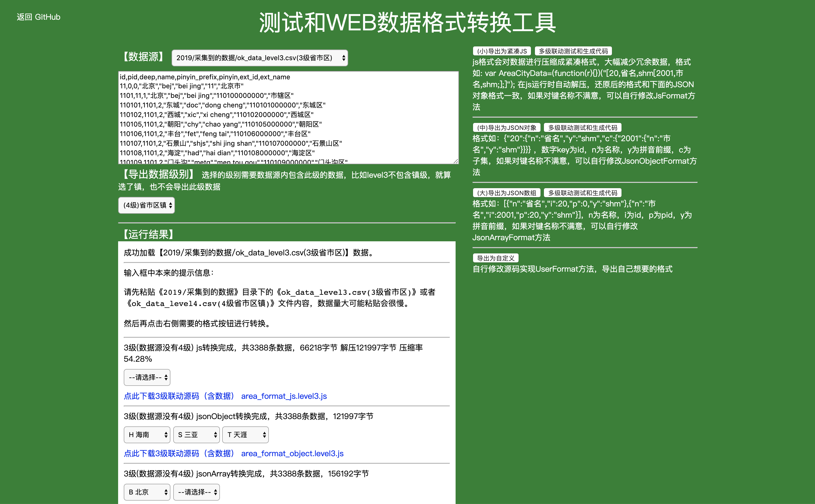Click the (中)导出为JSON对象 button
This screenshot has height=504, width=815.
(x=507, y=128)
